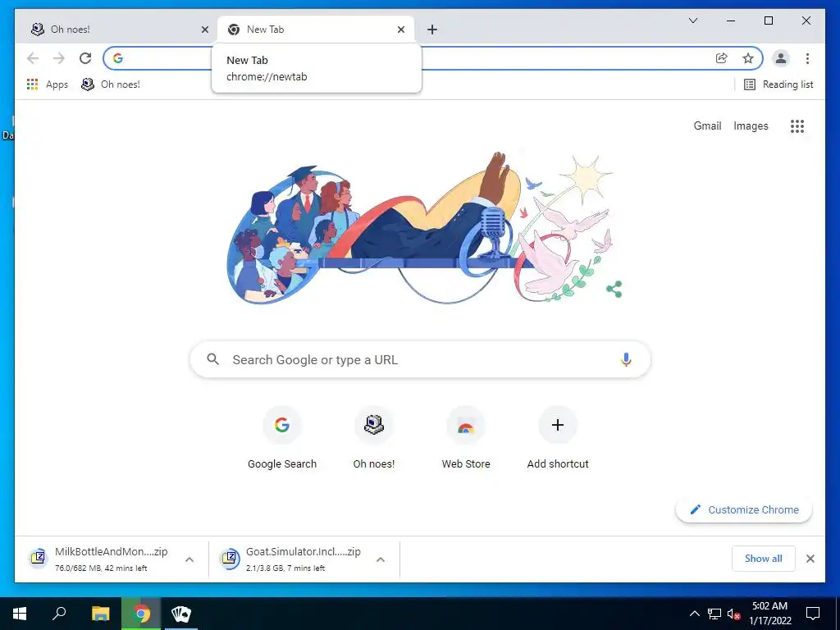Screen dimensions: 840x630
Task: Open the Chrome profile avatar
Action: click(x=781, y=58)
